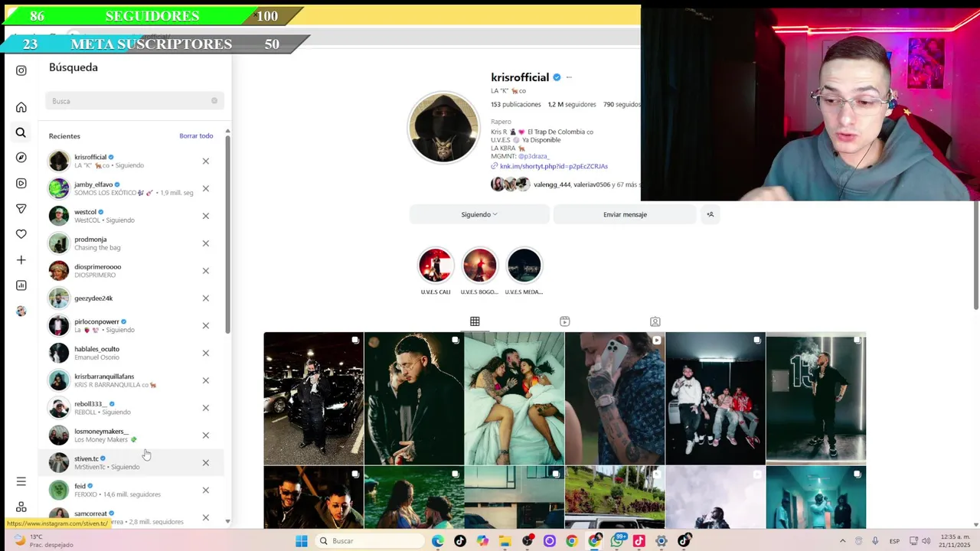
Task: Remove reboll333_ from recent searches
Action: pos(205,408)
